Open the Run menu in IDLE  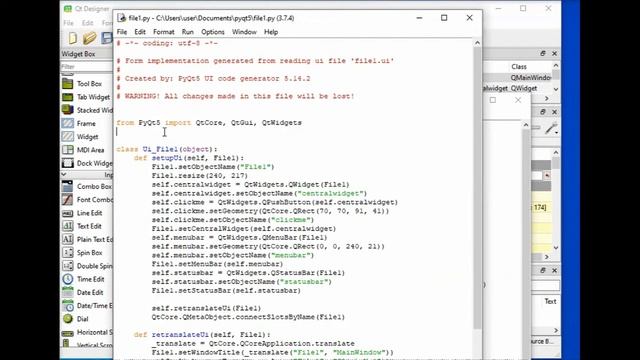coord(188,32)
